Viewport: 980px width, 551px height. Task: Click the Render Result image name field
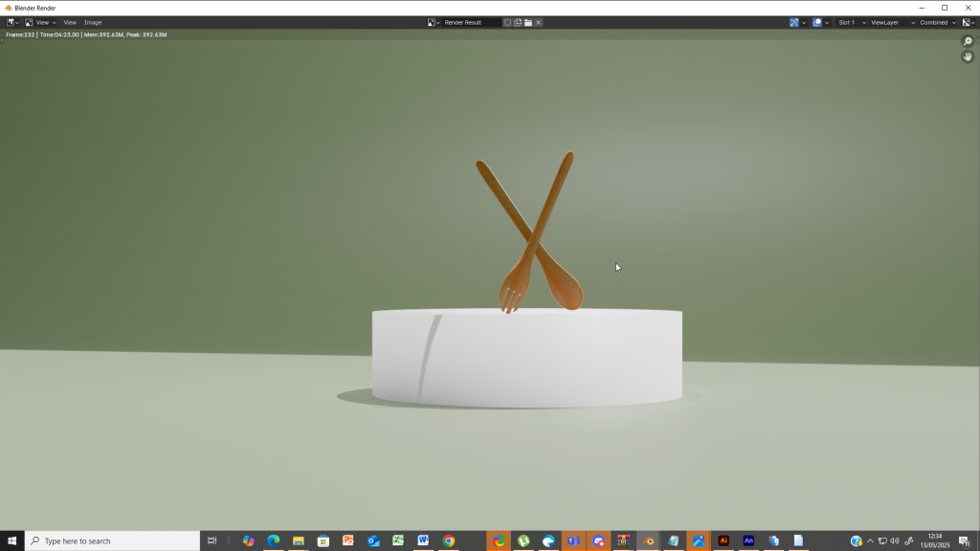[470, 22]
